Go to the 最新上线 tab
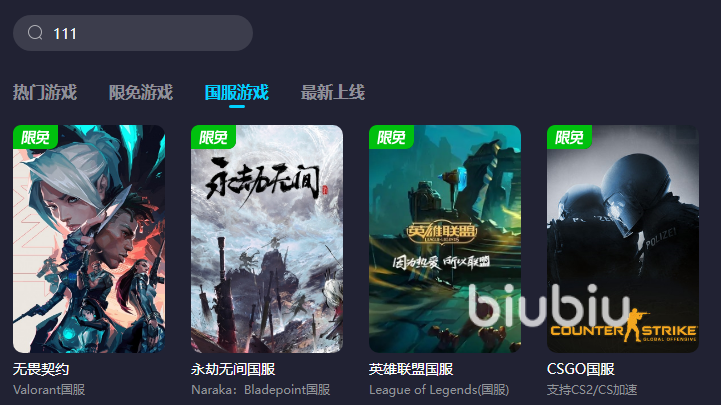The width and height of the screenshot is (721, 405). [333, 92]
